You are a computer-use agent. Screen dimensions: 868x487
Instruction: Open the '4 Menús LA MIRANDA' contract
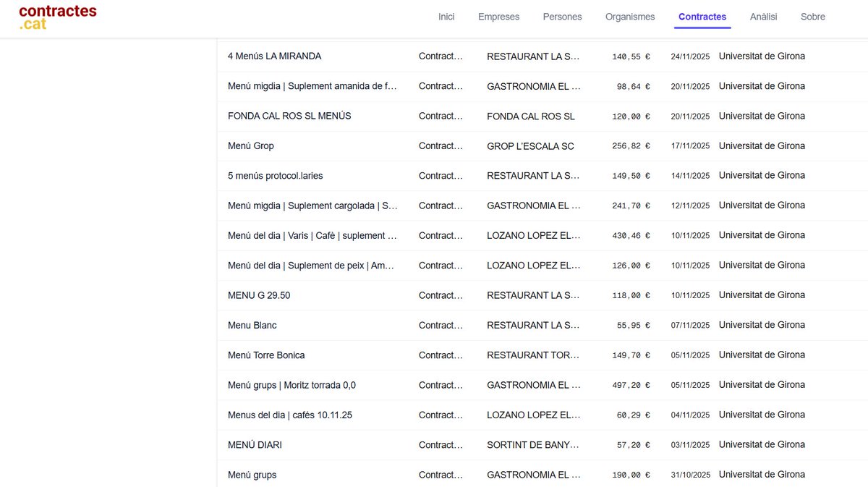point(274,56)
